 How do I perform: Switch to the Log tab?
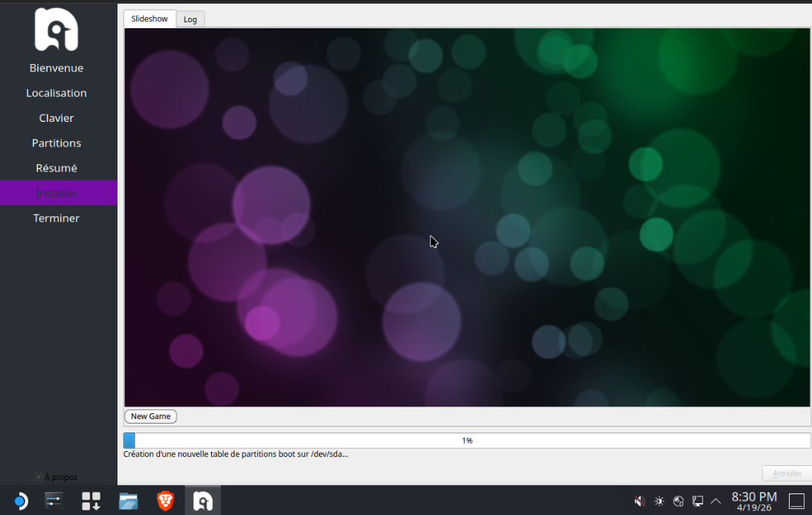(190, 19)
